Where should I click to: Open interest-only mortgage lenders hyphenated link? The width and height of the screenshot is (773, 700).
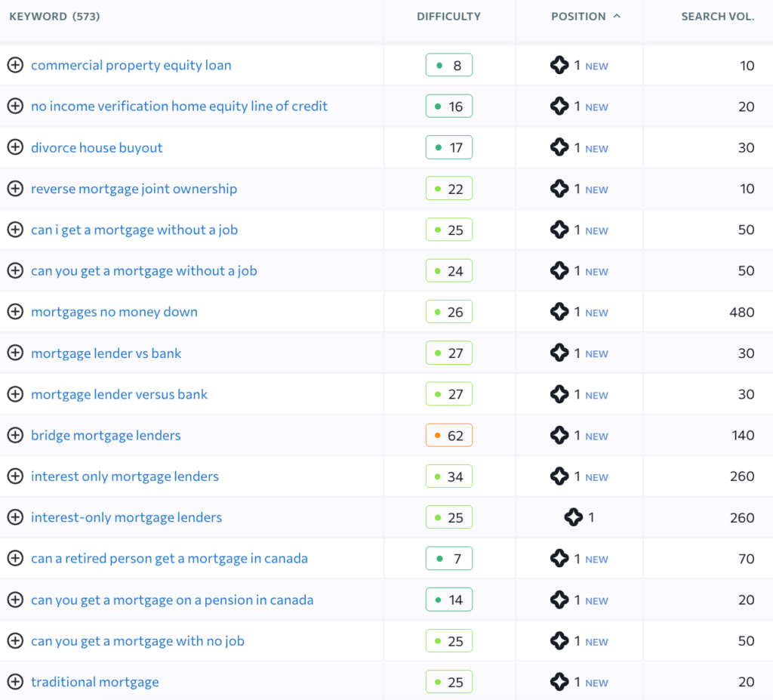(x=127, y=517)
